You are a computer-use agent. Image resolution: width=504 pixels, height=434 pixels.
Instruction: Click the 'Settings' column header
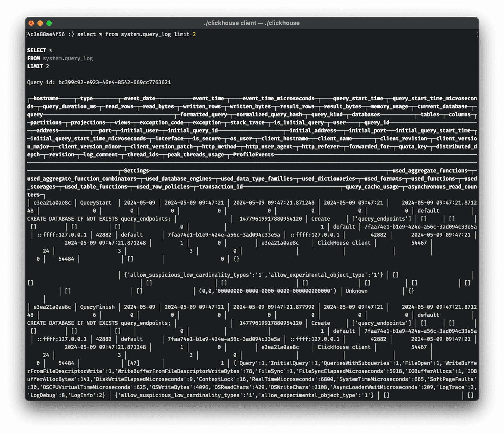(136, 171)
